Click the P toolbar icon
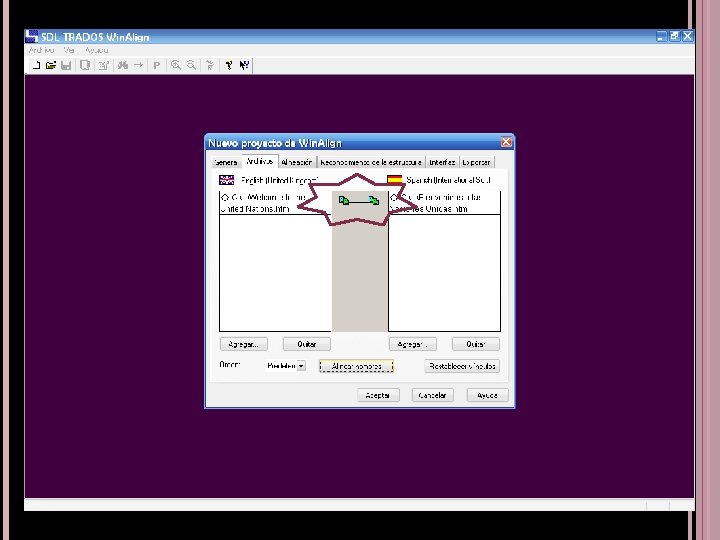This screenshot has width=720, height=540. [x=157, y=65]
